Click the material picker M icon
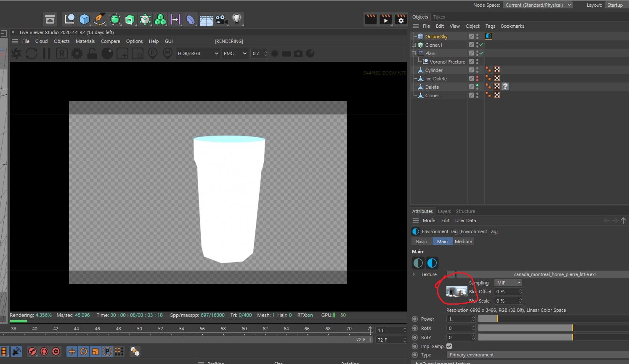629x364 pixels. (168, 53)
